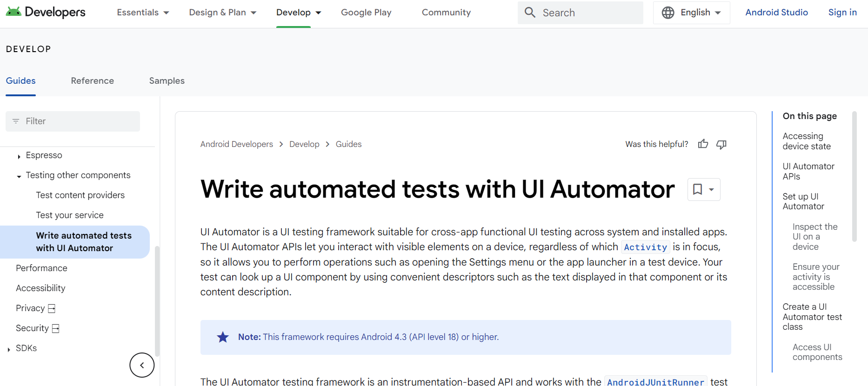Screen dimensions: 868x386
Task: Give thumbs up for helpful page
Action: pos(703,144)
